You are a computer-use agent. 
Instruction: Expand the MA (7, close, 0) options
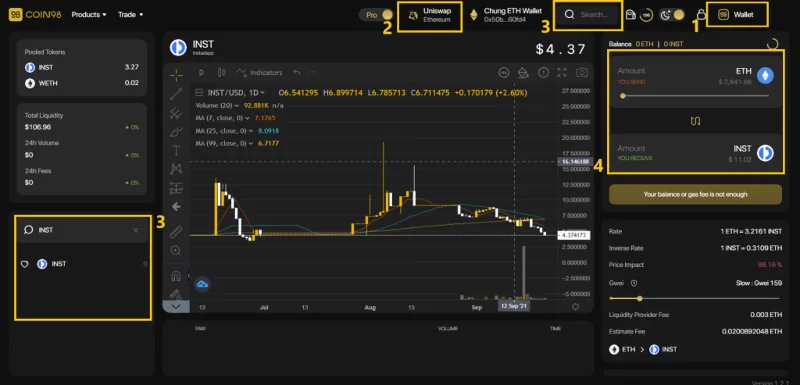[x=247, y=118]
